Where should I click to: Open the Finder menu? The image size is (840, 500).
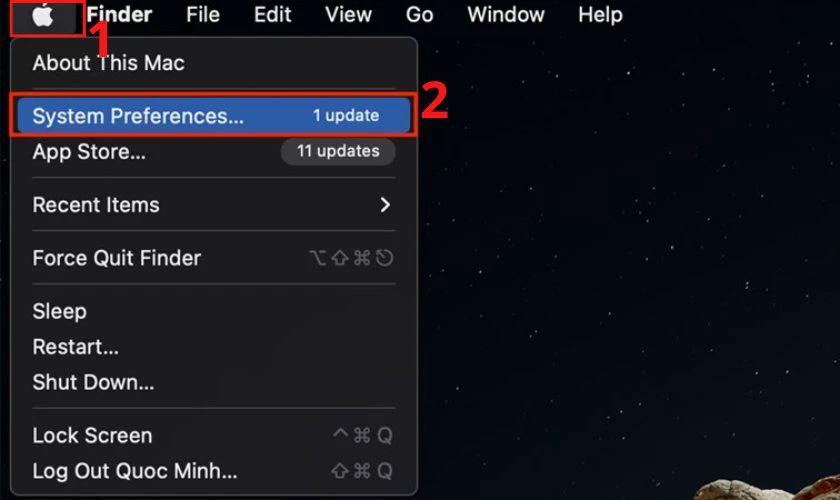119,14
